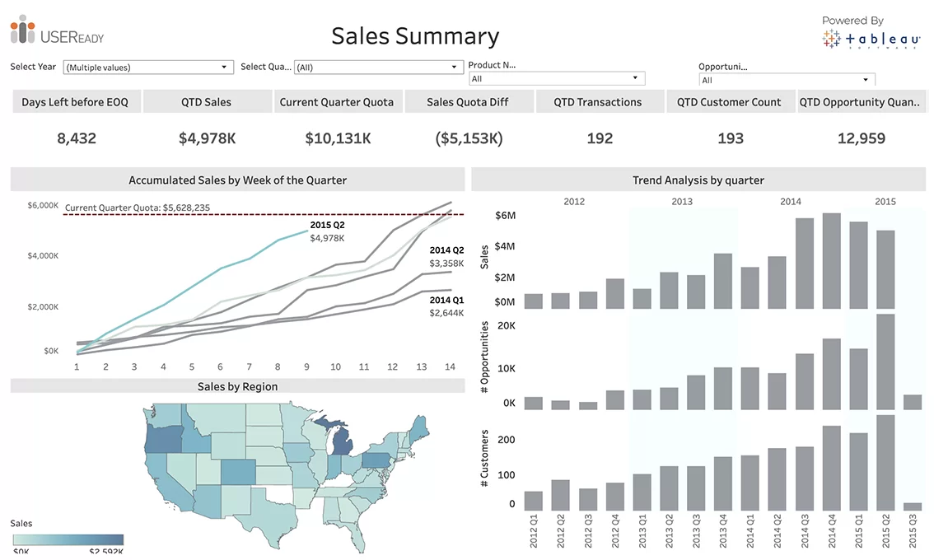Click the Current Quarter Quota header

coord(337,102)
